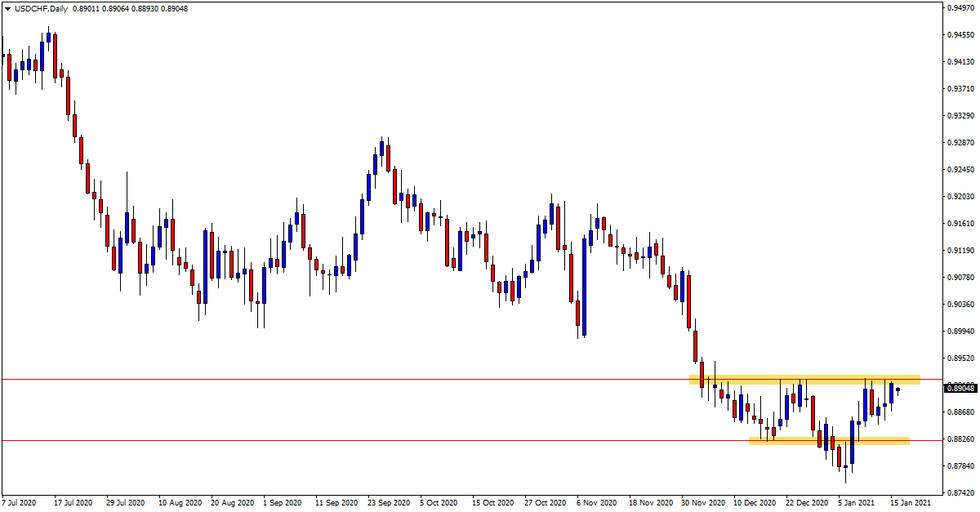980x512 pixels.
Task: Click the 0.93710 price axis label
Action: tap(960, 89)
